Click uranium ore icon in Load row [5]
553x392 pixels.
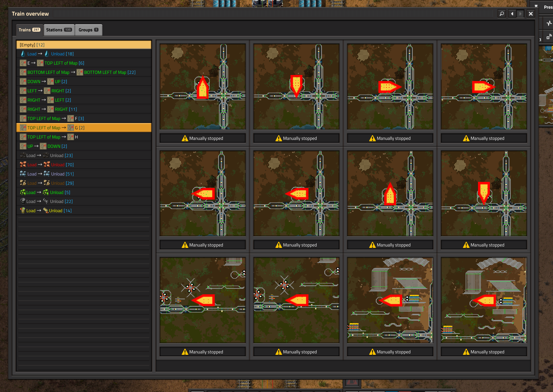coord(23,192)
